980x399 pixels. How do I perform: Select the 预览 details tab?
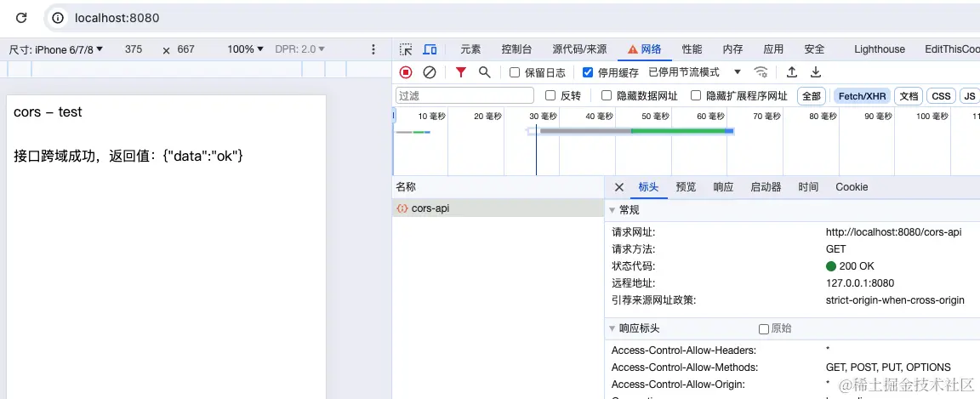[x=686, y=187]
